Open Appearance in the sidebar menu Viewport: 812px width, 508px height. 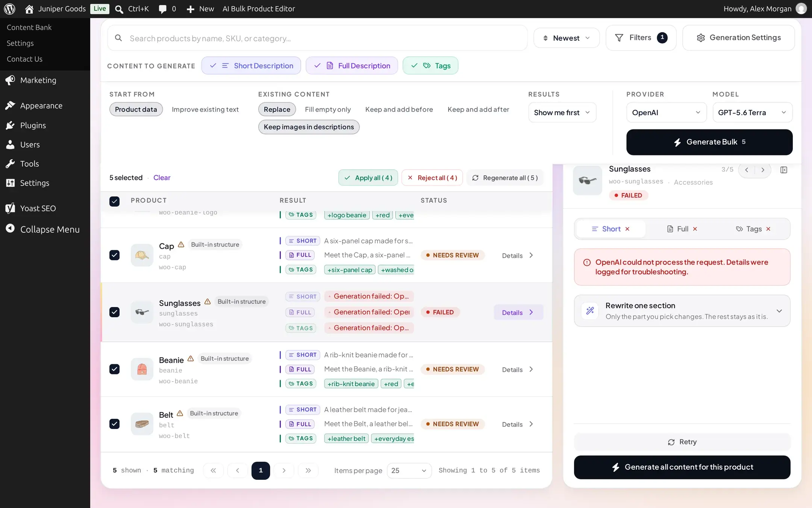41,106
